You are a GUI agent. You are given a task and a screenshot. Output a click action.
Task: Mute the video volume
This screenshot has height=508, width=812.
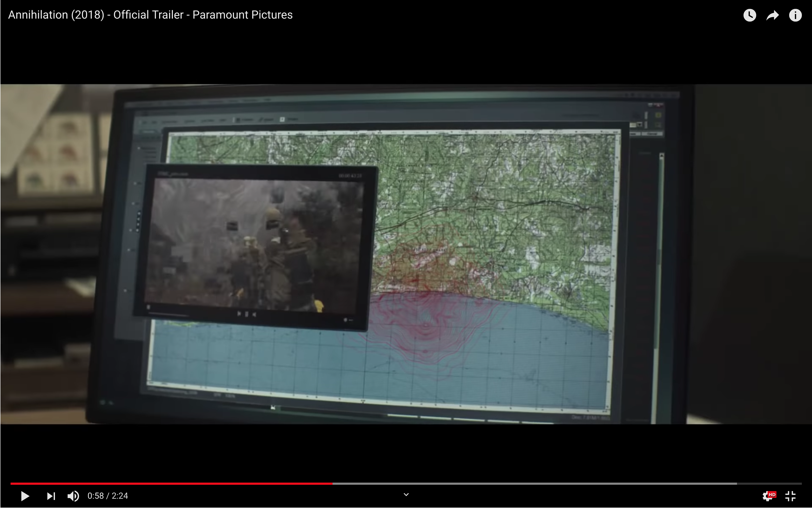coord(73,496)
